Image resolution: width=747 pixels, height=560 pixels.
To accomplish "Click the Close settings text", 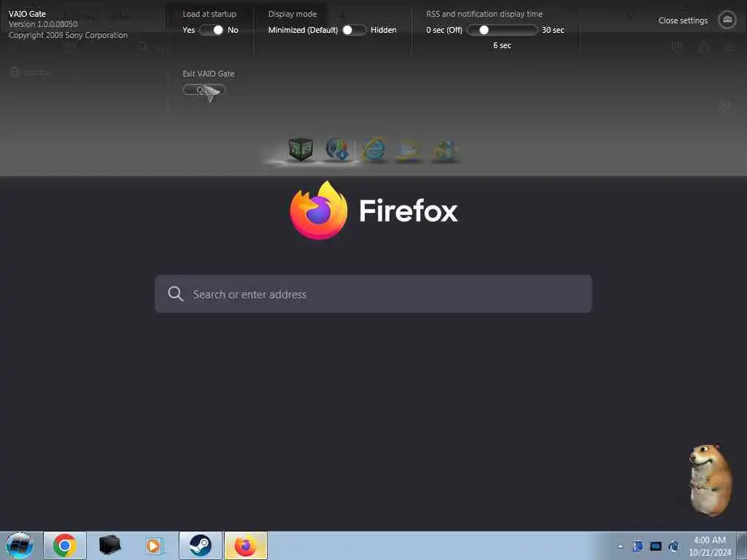I will click(x=683, y=20).
